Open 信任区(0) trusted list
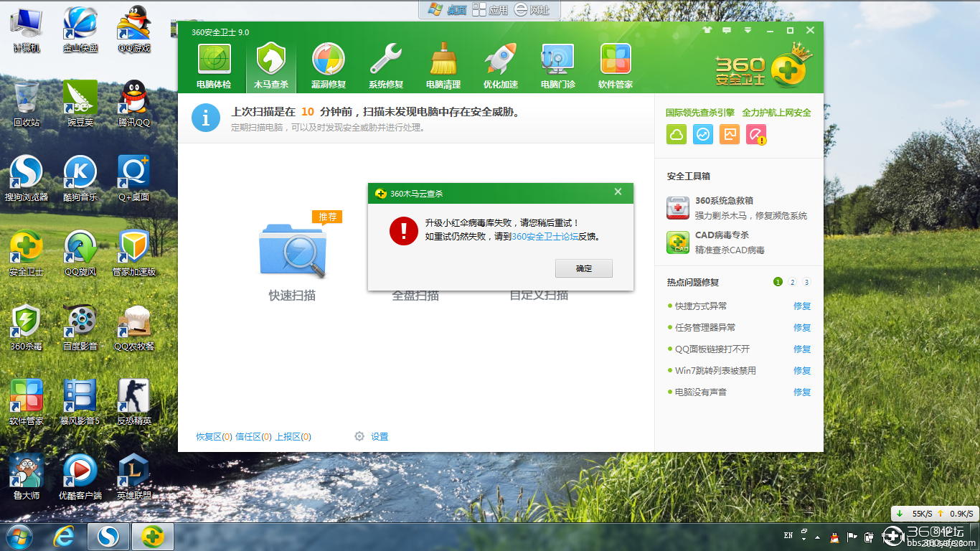Screen dimensions: 980x551 click(x=253, y=437)
